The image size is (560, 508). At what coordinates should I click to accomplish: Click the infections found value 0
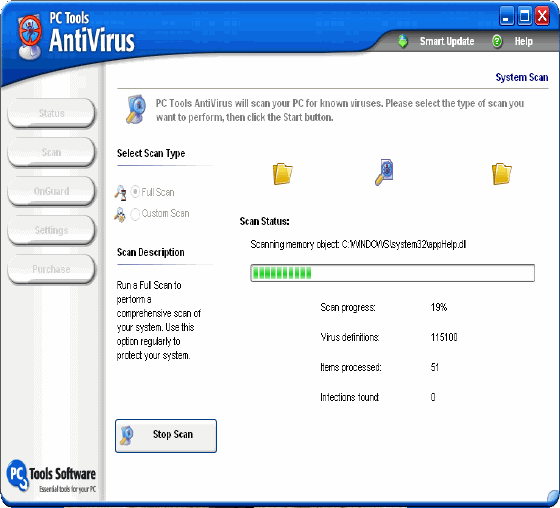click(433, 397)
